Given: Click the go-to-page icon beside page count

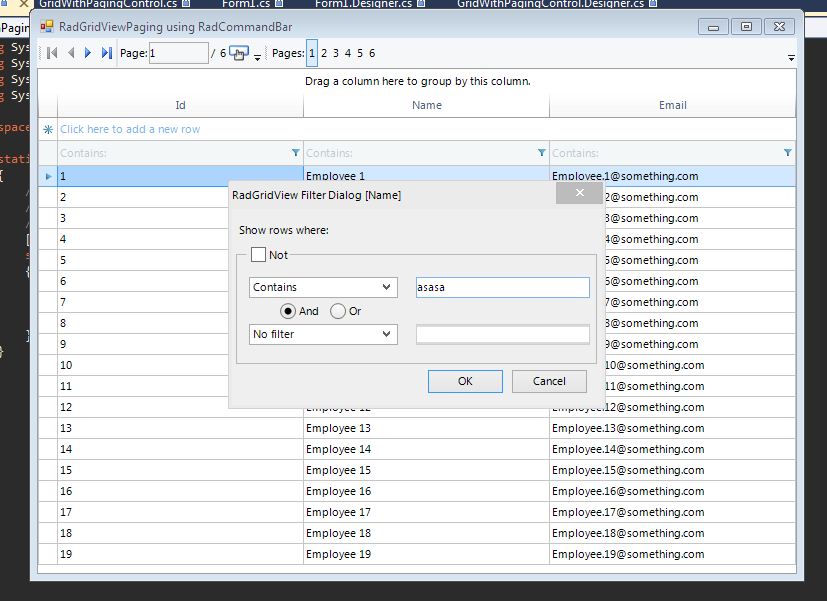Looking at the screenshot, I should (x=238, y=53).
